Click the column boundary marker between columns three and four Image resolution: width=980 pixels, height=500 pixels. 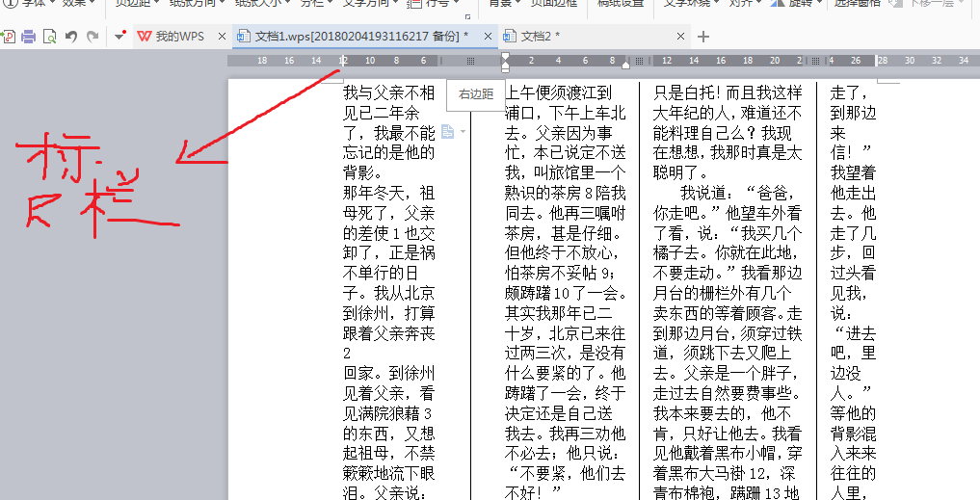point(815,61)
